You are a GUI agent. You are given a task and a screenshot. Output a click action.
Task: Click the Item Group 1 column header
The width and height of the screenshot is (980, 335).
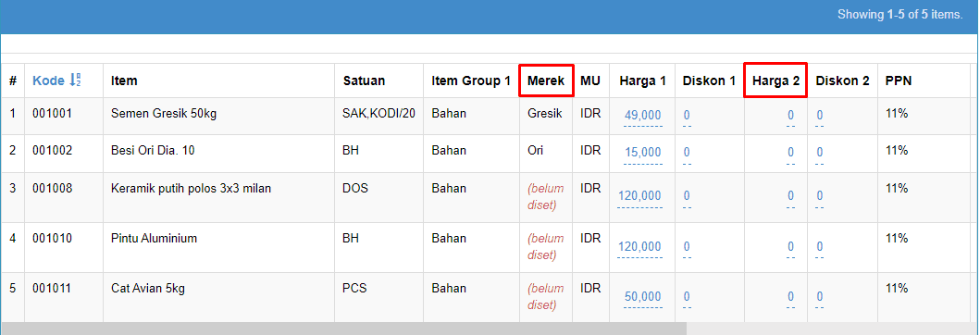[x=471, y=81]
